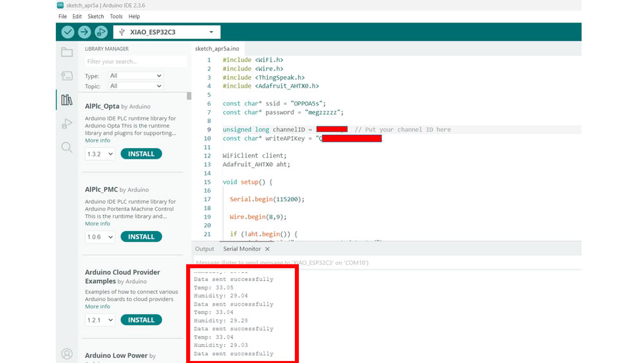The height and width of the screenshot is (363, 644).
Task: Open More info for Arduino Cloud Provider Examples
Action: 97,307
